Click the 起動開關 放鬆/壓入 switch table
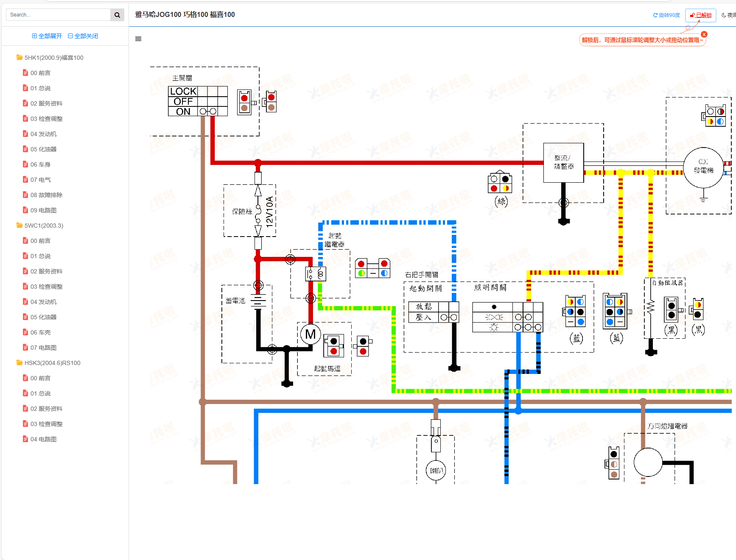Screen dimensions: 736x560 434,312
